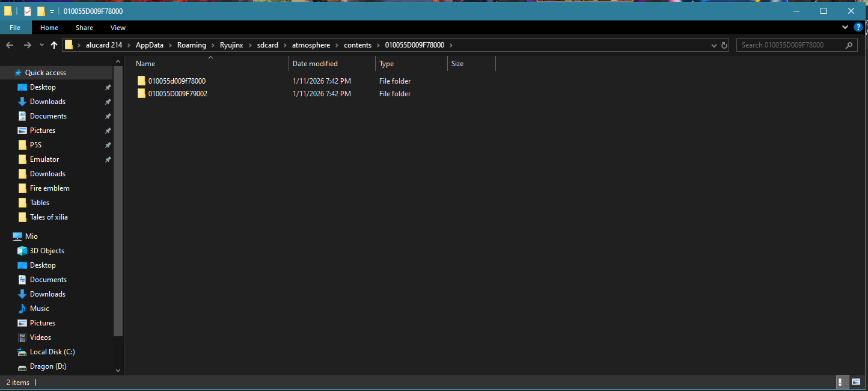
Task: Click the Music note icon in sidebar
Action: point(22,309)
